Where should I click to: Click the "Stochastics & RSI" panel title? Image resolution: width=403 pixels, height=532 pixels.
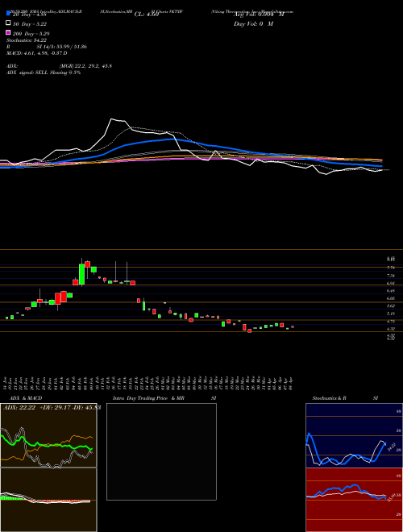[345, 398]
